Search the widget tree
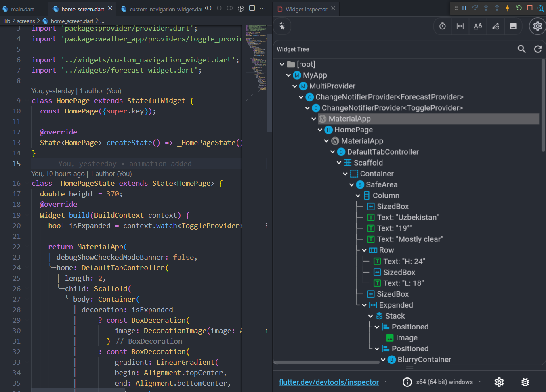This screenshot has width=546, height=392. click(x=521, y=49)
